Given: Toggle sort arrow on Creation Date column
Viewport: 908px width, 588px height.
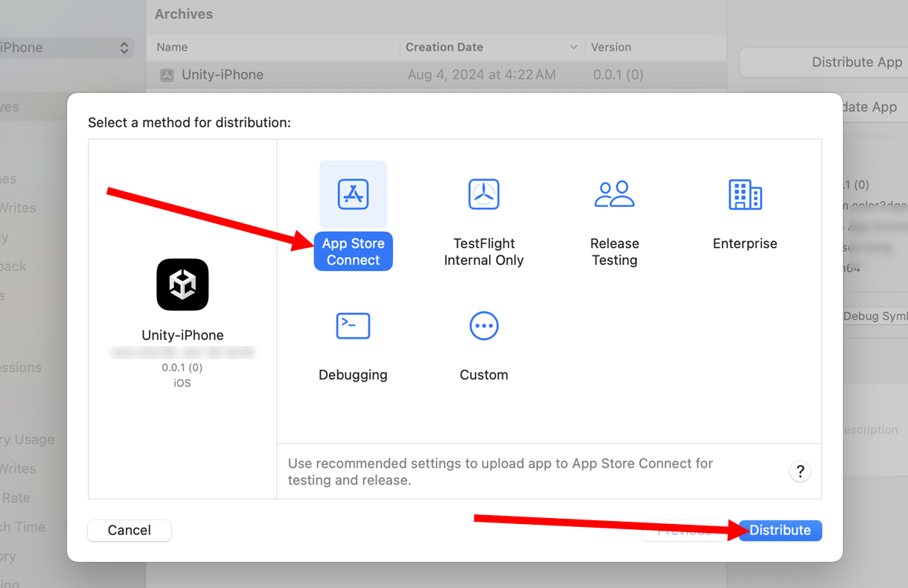Looking at the screenshot, I should tap(573, 47).
